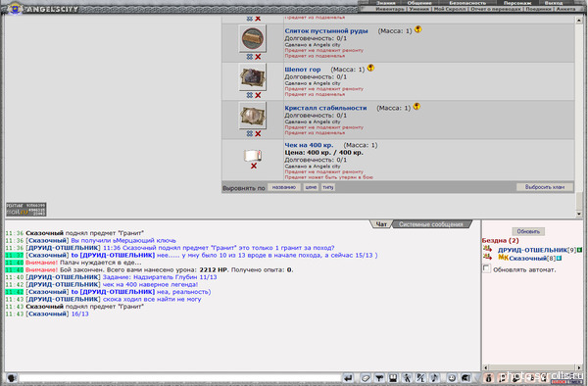Open the Безопасность menu
This screenshot has height=386, width=588.
tap(467, 3)
